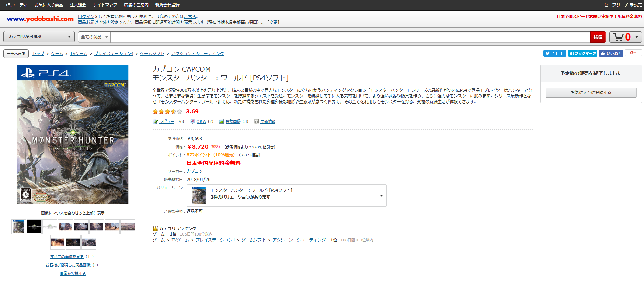Select the PS4 cover art thumbnail
The height and width of the screenshot is (282, 644).
pyautogui.click(x=19, y=227)
